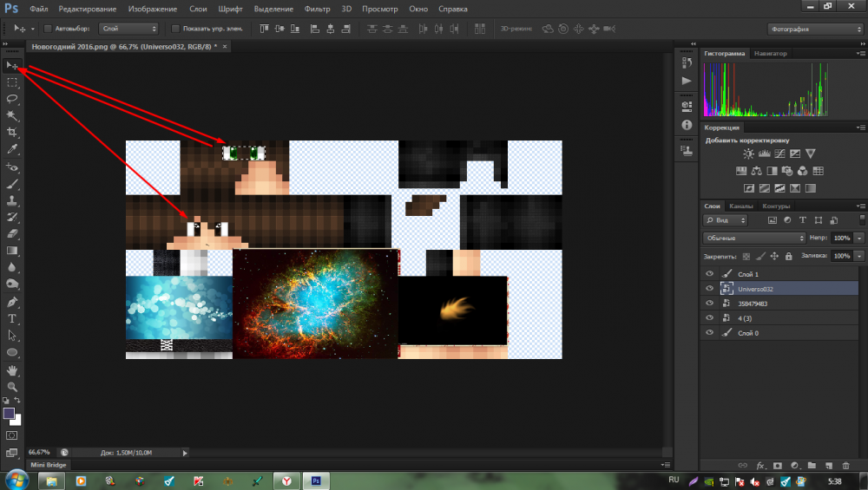Select the Horizontal Type tool
Image resolution: width=868 pixels, height=490 pixels.
(12, 318)
